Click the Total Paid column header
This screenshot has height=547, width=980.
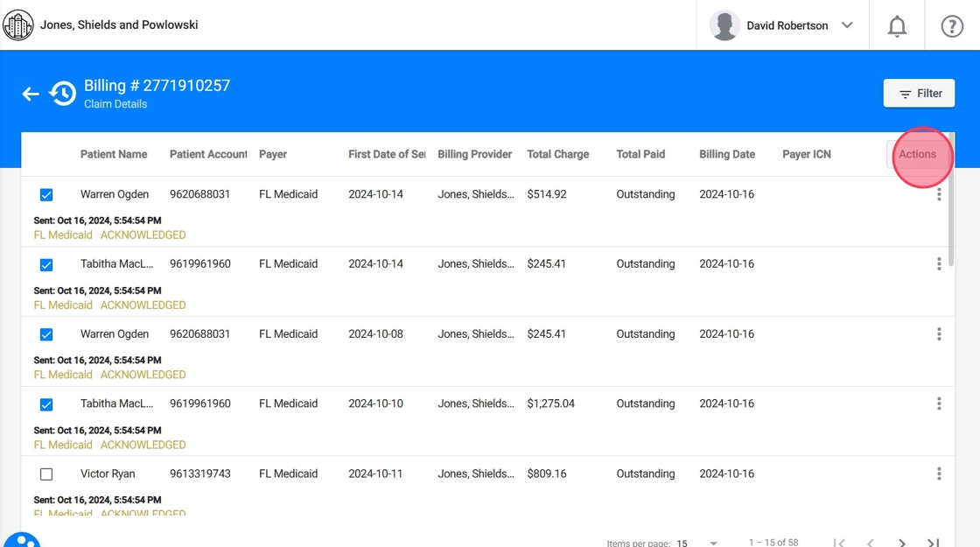640,154
